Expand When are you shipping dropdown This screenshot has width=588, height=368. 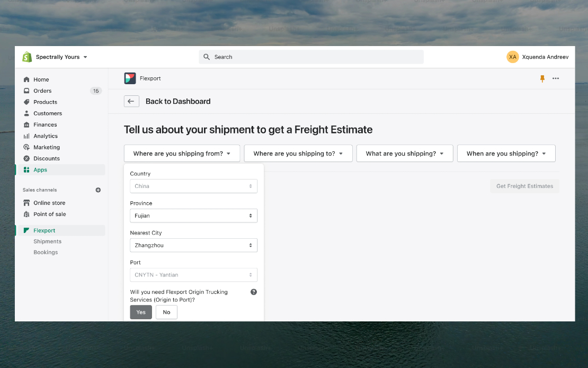click(x=506, y=153)
